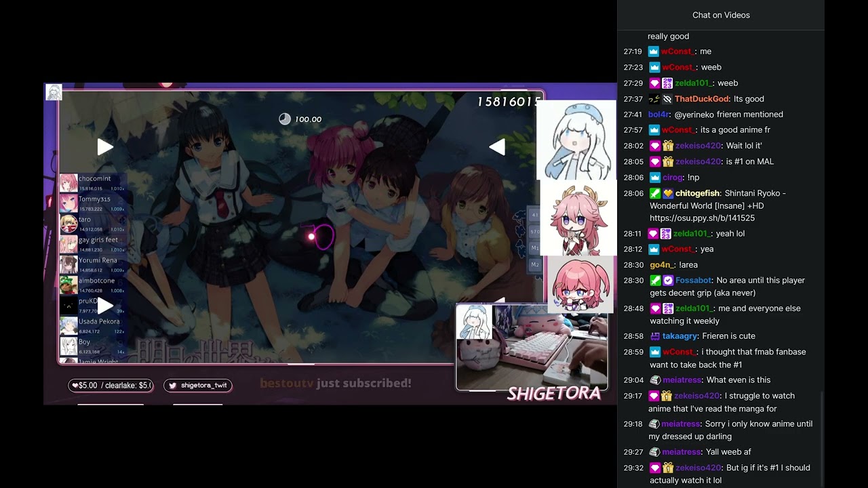Screen dimensions: 868x488
Task: Click the green moderator sword badge beside chitogefish
Action: click(x=654, y=193)
